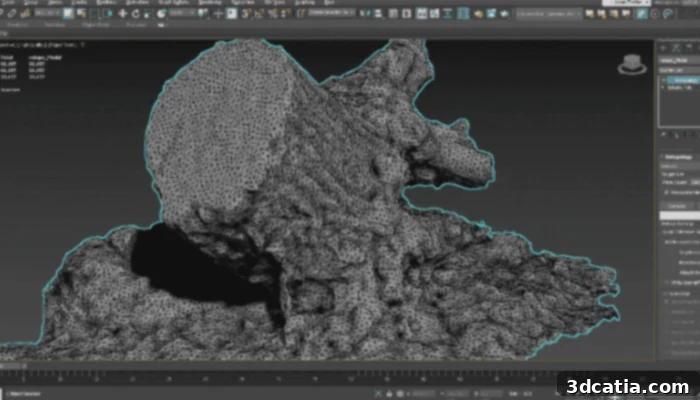
Task: Click the Use Pivot Point Center icon
Action: click(204, 13)
